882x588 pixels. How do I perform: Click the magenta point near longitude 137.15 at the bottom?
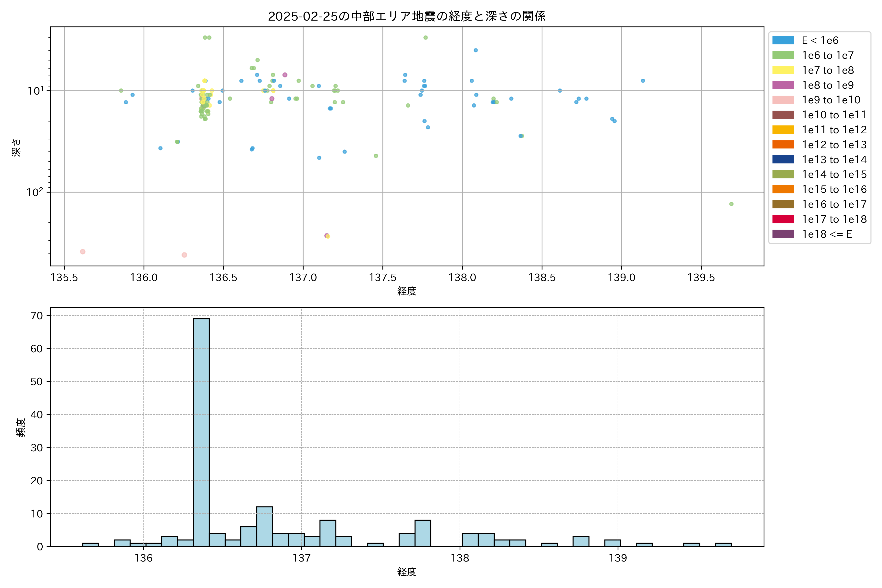326,235
